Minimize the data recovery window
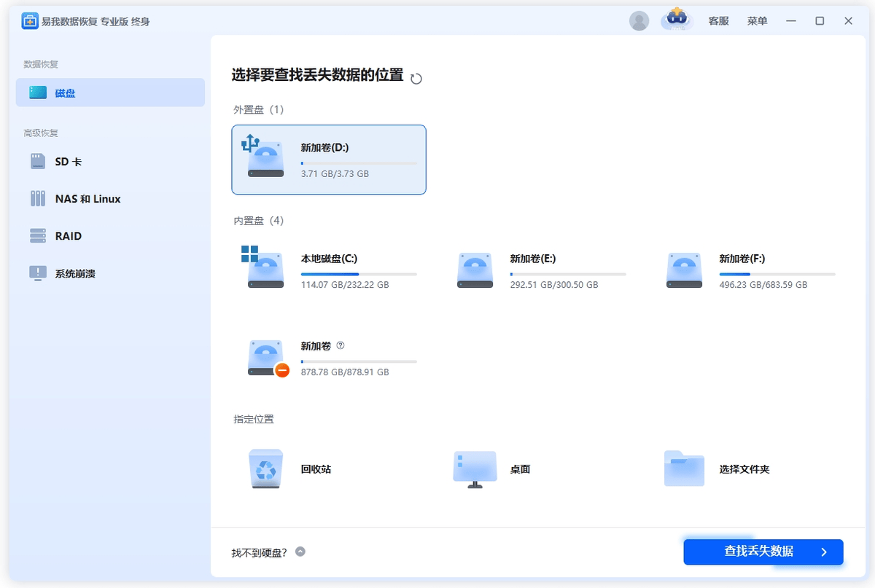 tap(791, 21)
